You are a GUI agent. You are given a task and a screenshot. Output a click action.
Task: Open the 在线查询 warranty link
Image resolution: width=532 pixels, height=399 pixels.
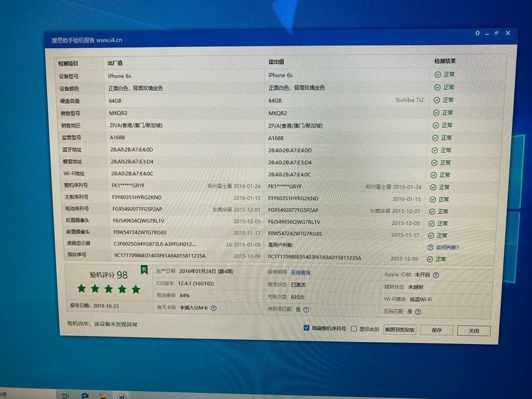coord(300,273)
